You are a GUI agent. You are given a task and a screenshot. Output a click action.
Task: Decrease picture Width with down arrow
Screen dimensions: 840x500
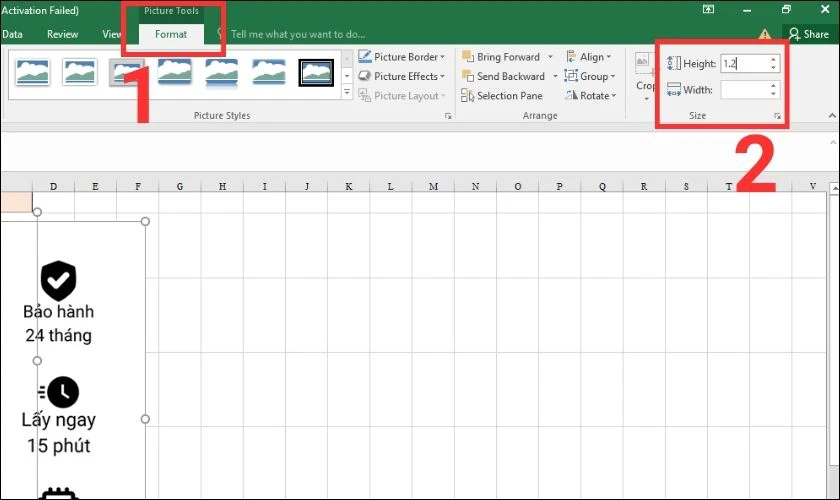(773, 94)
